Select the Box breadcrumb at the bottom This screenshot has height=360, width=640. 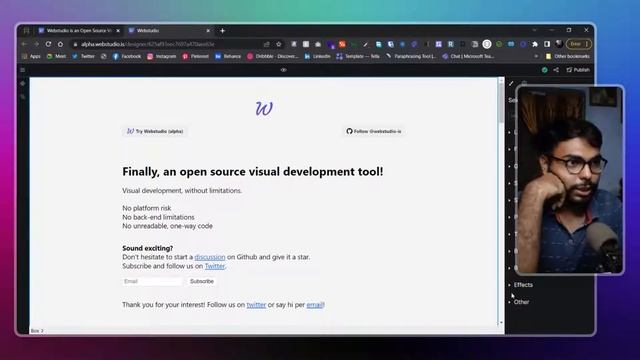click(36, 331)
